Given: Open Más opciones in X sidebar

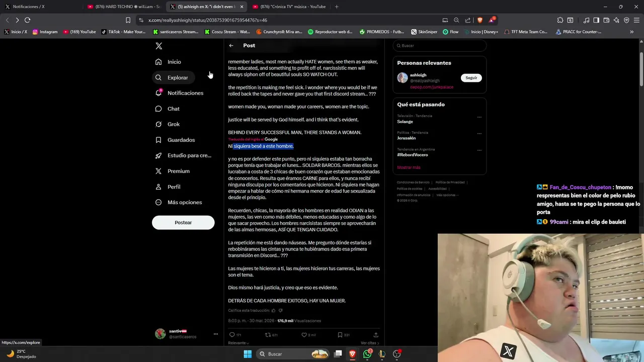Looking at the screenshot, I should [178, 202].
